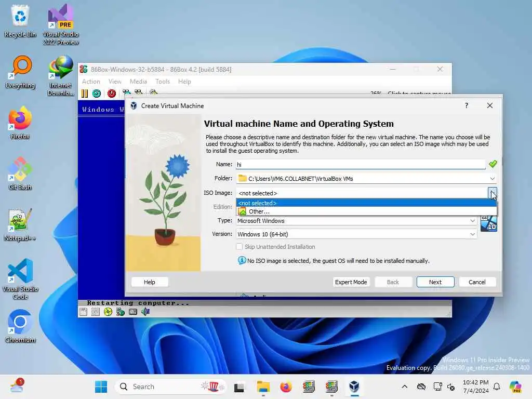
Task: Open the Tools menu in 86Box
Action: (163, 82)
